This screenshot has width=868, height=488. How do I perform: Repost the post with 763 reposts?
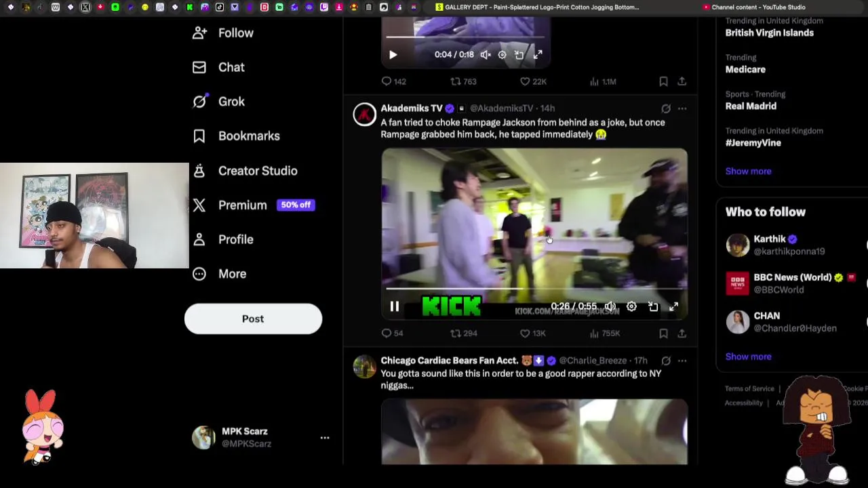[464, 81]
